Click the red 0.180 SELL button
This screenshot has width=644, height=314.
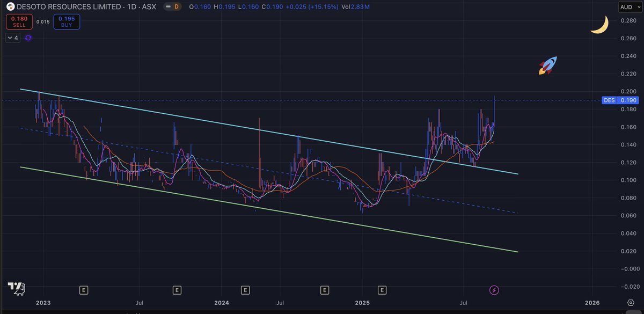(x=19, y=22)
